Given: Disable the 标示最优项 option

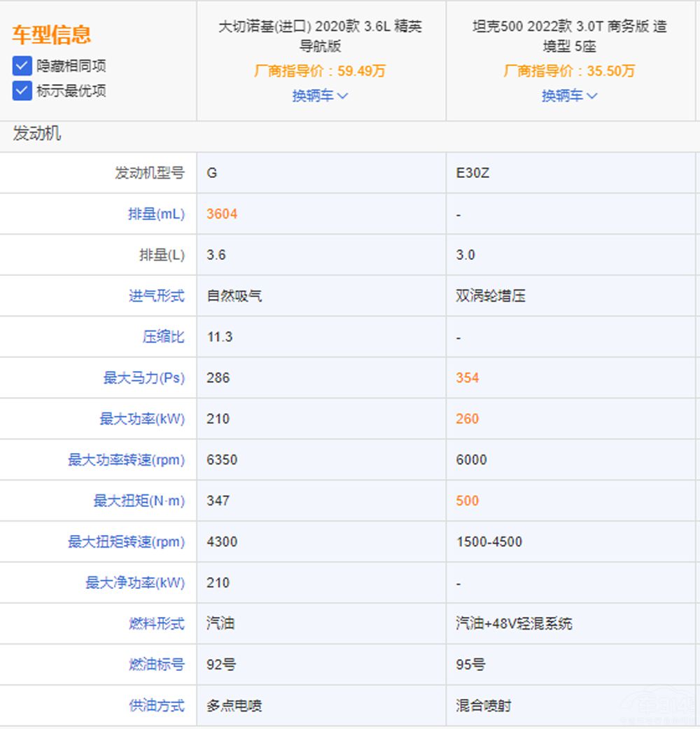Looking at the screenshot, I should (x=21, y=91).
